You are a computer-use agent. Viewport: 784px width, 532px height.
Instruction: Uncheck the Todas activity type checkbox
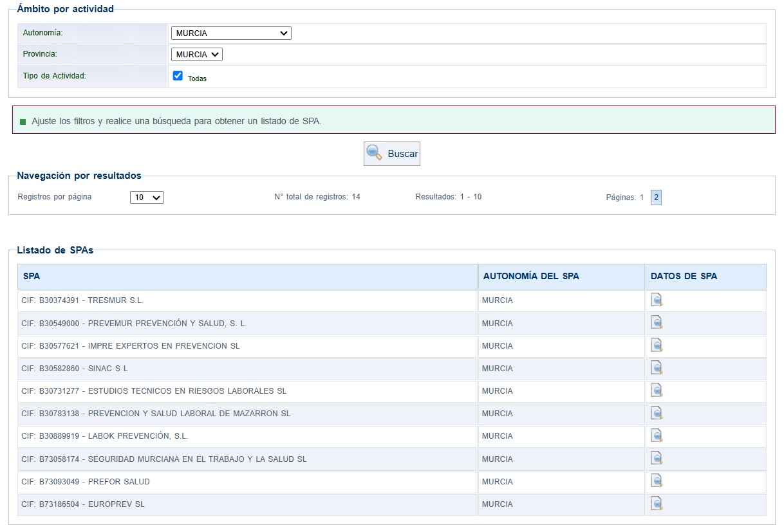(178, 76)
